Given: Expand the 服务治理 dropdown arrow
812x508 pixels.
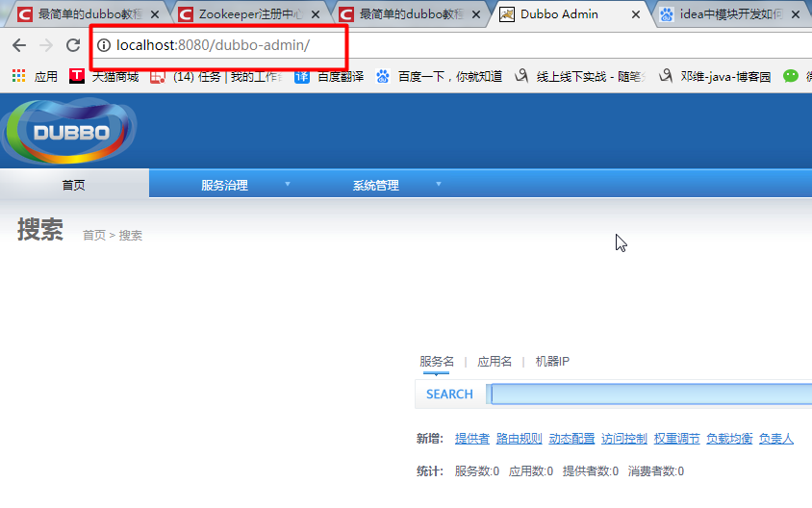Looking at the screenshot, I should coord(288,184).
